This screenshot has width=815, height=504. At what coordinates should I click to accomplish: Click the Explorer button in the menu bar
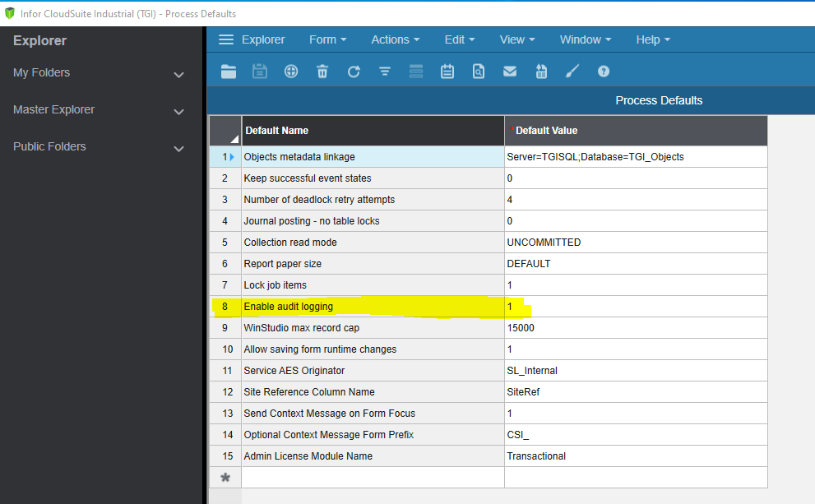263,39
